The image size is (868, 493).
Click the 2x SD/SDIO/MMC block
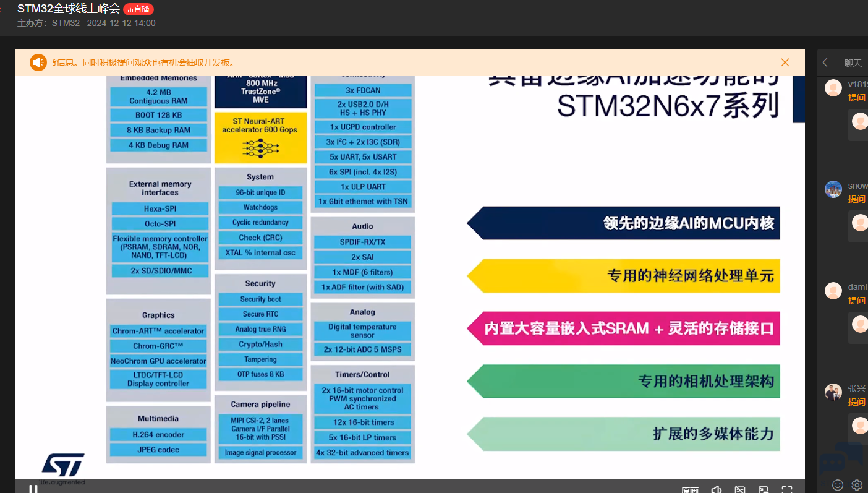[x=160, y=271]
